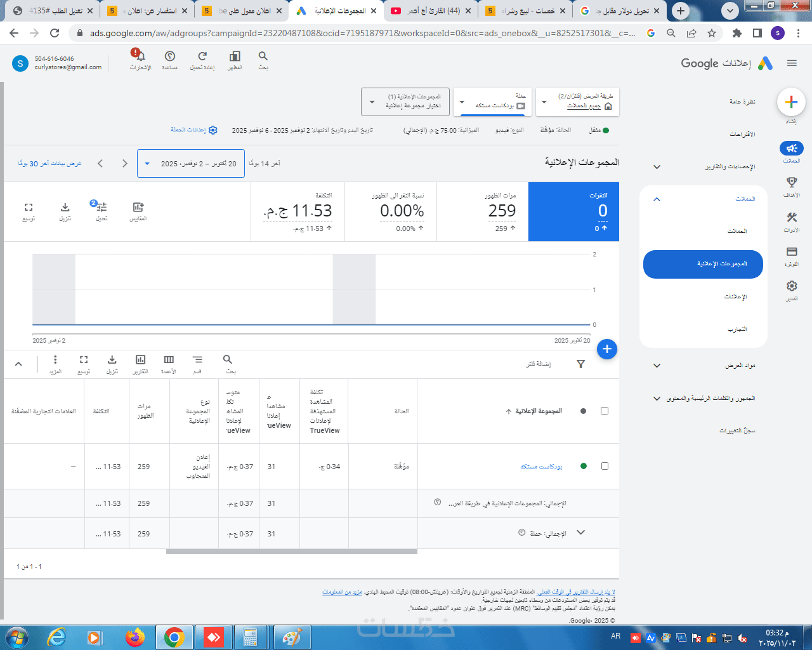Viewport: 812px width, 650px height.
Task: Open the View (طريقة العرض) dropdown
Action: (577, 102)
